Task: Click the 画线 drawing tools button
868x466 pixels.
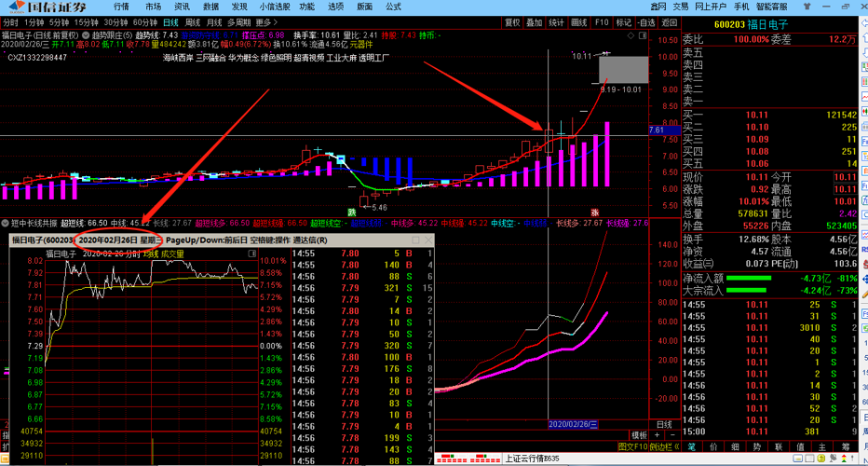Action: (579, 22)
